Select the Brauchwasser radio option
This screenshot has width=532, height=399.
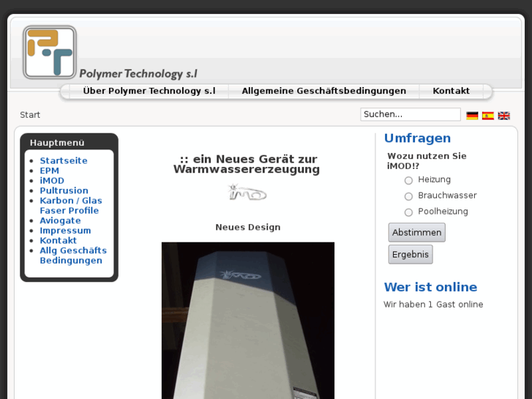point(408,196)
